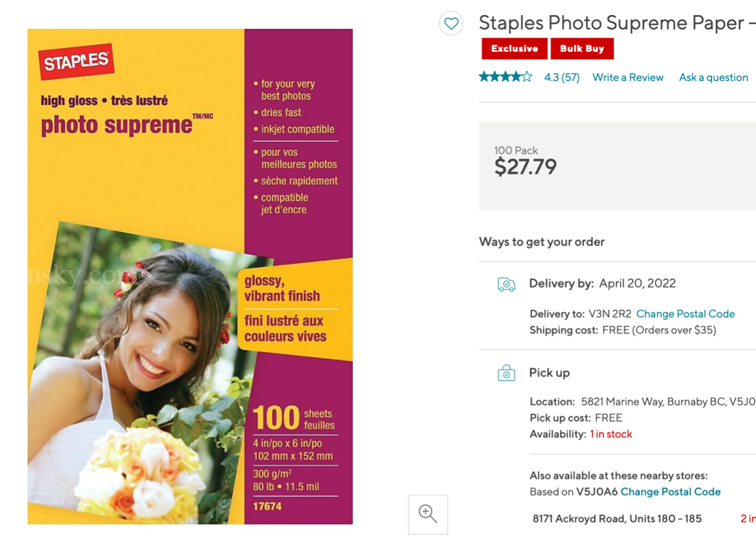Click the Delivery by April 20, 2022 text
The height and width of the screenshot is (546, 756).
[602, 283]
